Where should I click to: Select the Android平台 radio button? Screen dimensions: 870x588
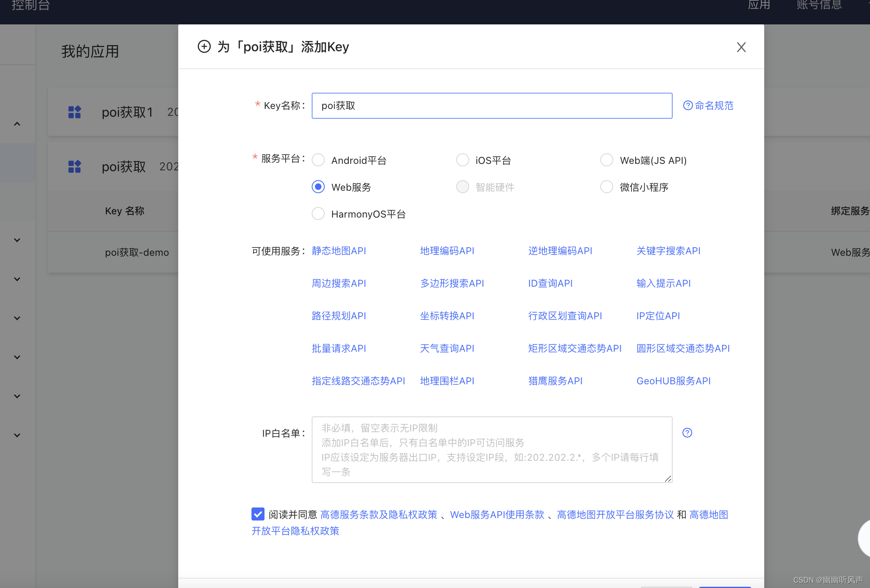coord(318,160)
